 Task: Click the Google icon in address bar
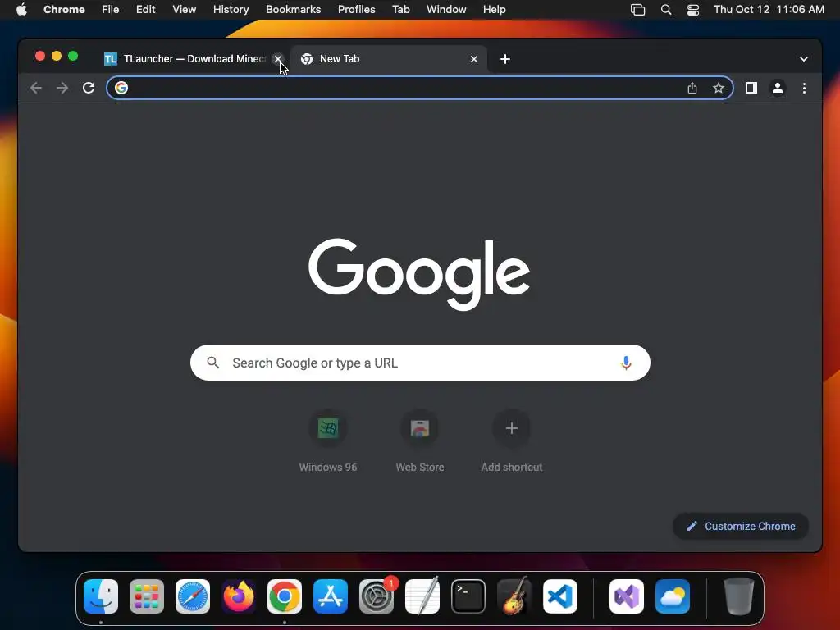121,88
